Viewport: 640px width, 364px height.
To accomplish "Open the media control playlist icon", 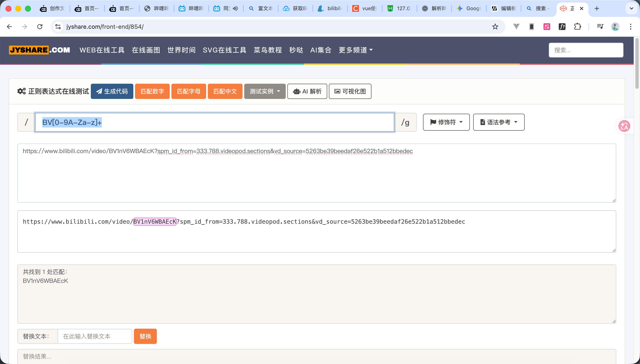I will [600, 26].
